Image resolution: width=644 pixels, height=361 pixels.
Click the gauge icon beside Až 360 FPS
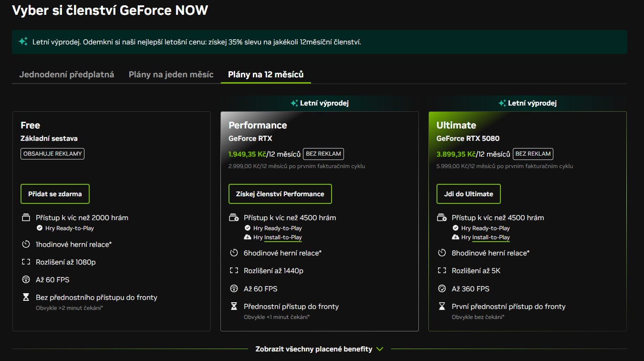pos(442,289)
